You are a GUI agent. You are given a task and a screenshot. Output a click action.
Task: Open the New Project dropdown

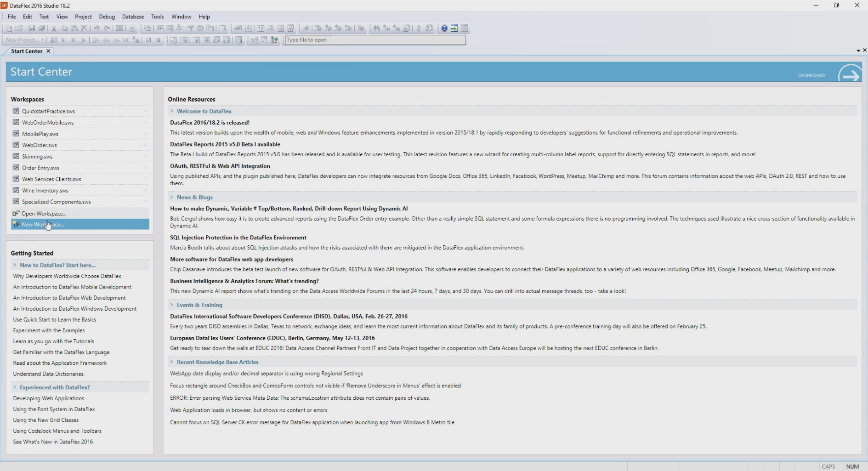(x=43, y=40)
